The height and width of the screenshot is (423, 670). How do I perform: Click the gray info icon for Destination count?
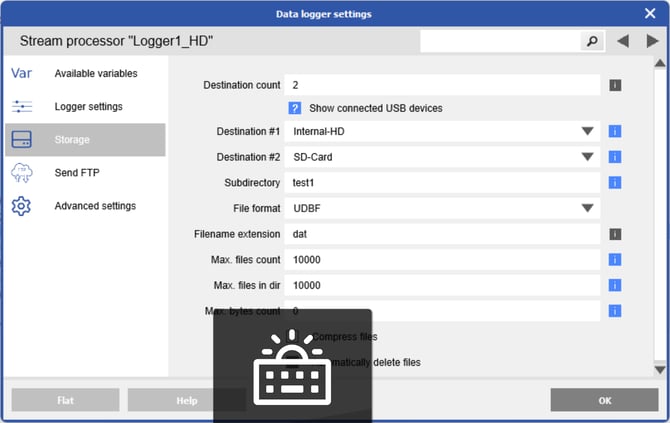click(615, 85)
